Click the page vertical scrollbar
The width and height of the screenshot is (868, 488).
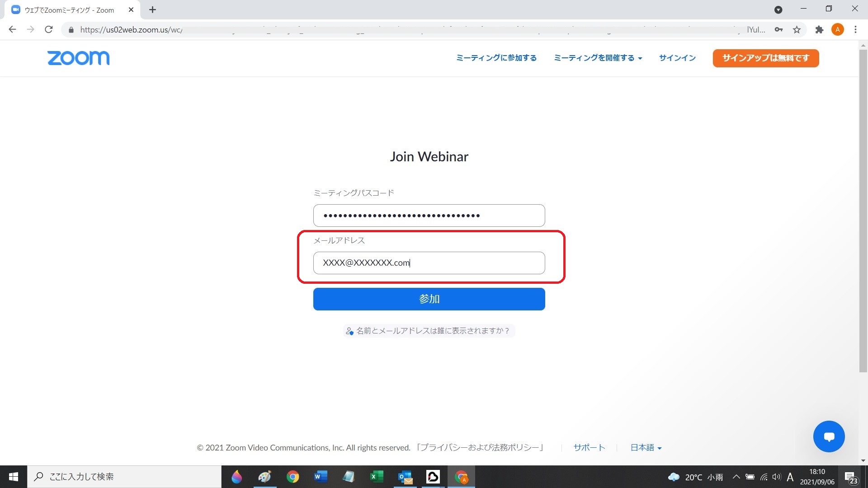(863, 211)
